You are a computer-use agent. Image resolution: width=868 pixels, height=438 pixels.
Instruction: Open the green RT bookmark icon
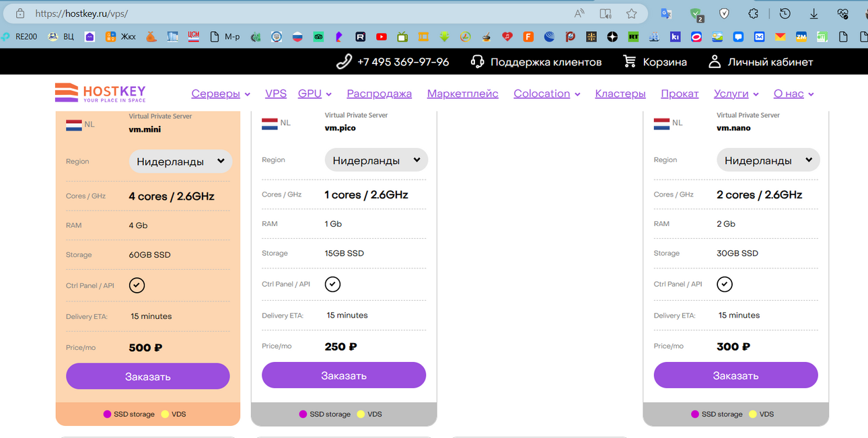pos(632,37)
